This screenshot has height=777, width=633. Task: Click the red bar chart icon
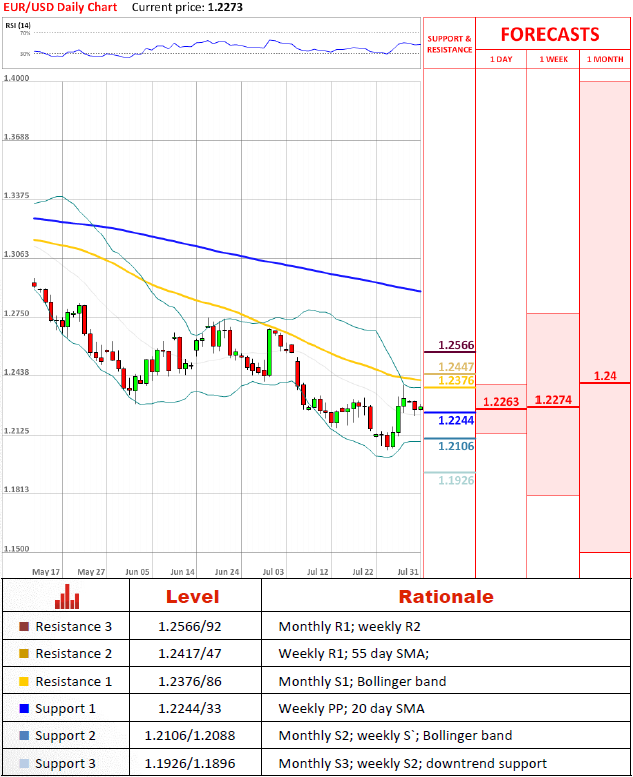(x=67, y=597)
